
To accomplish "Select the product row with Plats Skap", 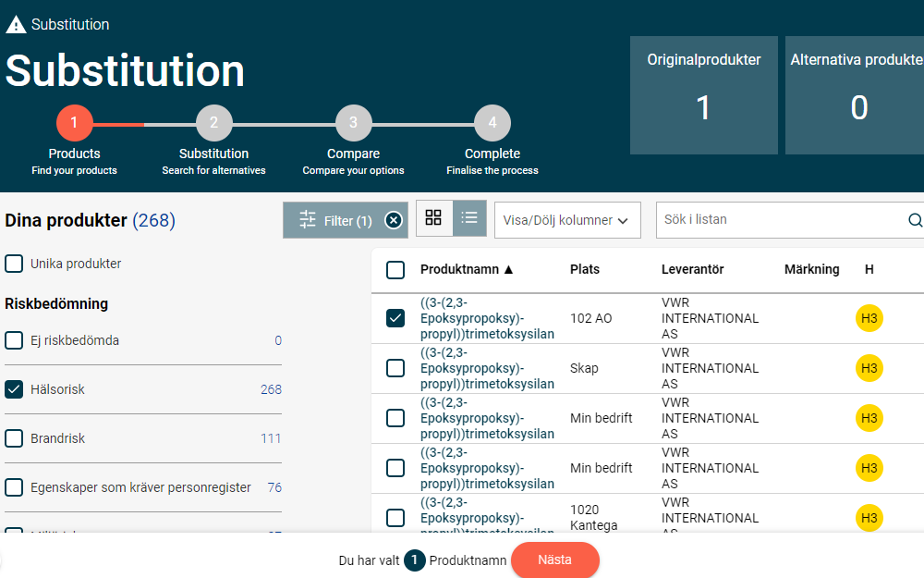I will [395, 368].
